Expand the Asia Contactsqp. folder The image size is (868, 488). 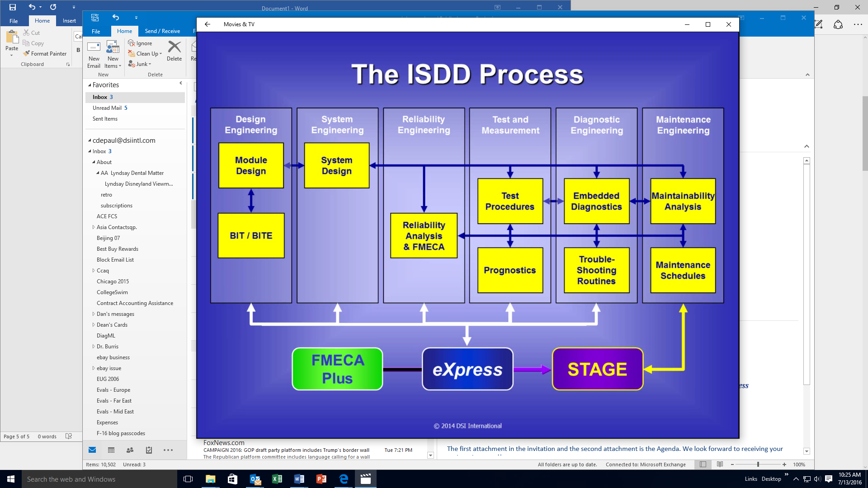point(94,227)
